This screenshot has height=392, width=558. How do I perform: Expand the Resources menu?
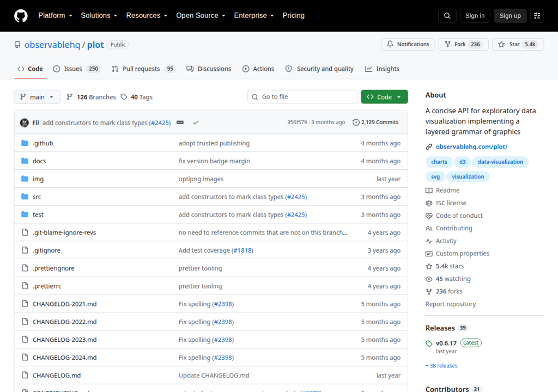tap(147, 16)
